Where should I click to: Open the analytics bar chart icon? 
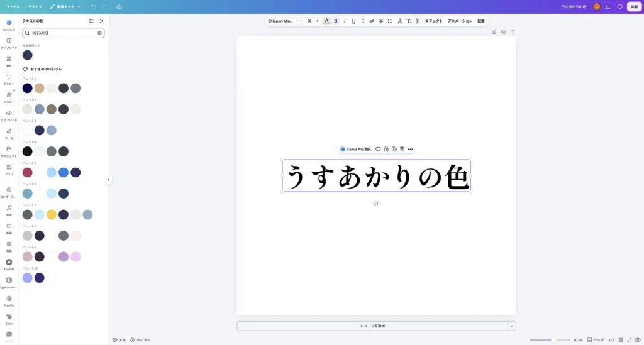pyautogui.click(x=608, y=6)
